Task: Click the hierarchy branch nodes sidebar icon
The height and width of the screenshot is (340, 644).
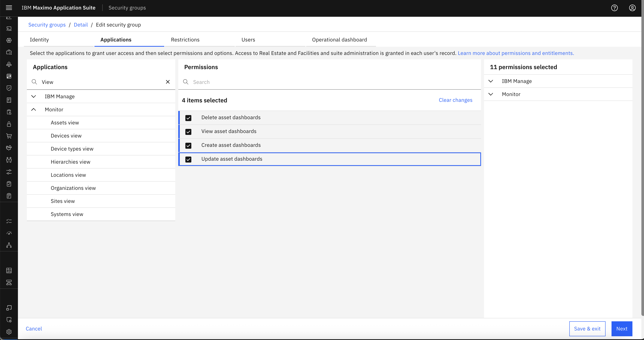Action: pyautogui.click(x=9, y=245)
